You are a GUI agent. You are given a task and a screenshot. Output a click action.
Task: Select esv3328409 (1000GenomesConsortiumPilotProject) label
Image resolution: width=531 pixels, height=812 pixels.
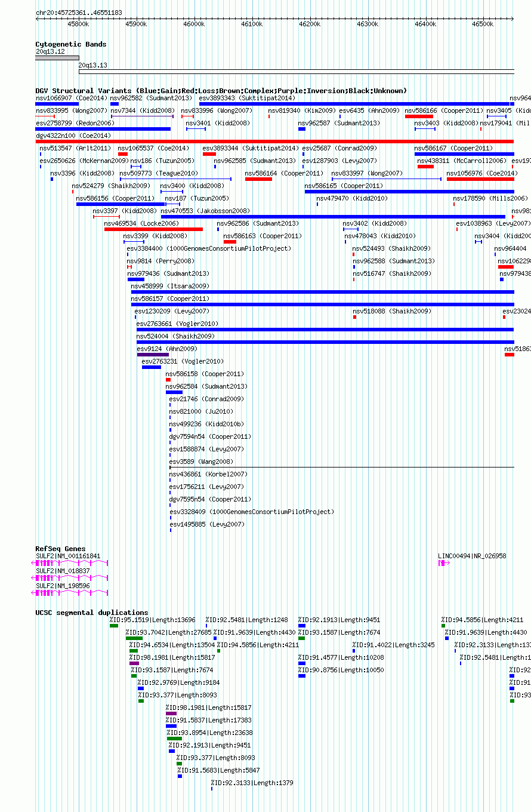252,512
